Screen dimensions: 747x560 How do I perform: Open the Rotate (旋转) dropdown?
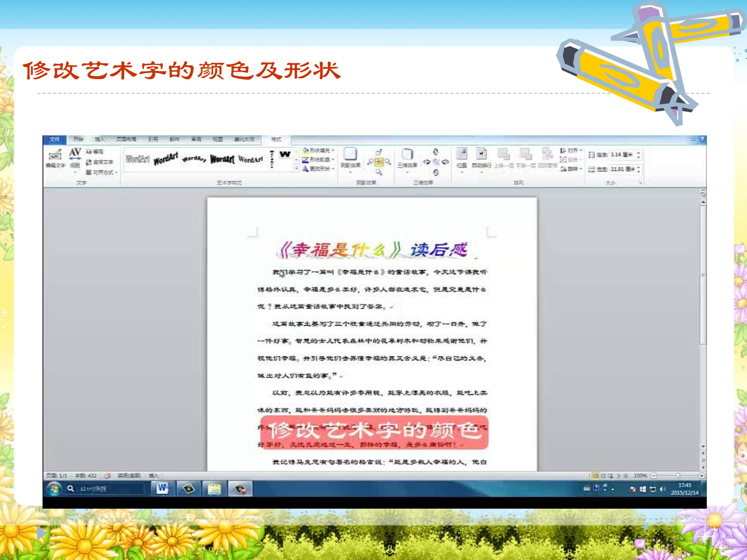pos(571,169)
